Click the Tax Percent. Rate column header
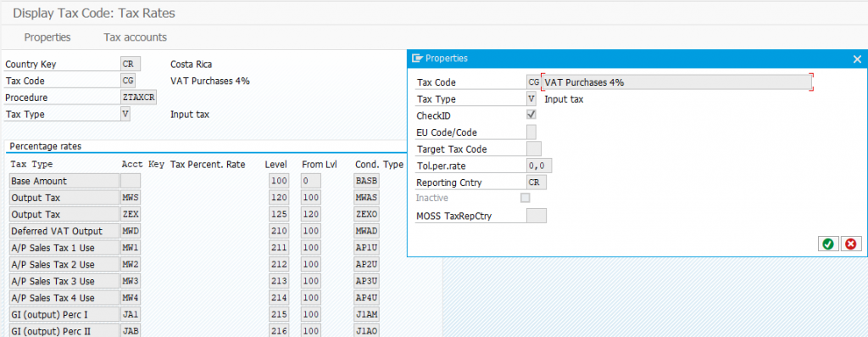Screen dimensions: 868x337 point(208,164)
